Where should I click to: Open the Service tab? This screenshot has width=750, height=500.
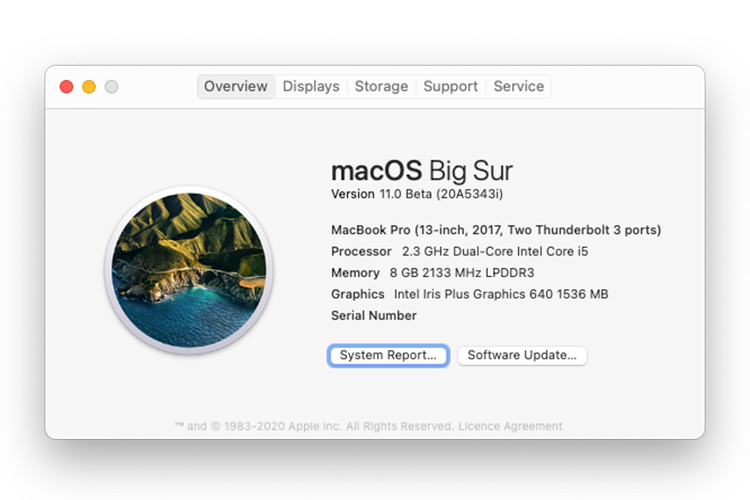(x=518, y=87)
